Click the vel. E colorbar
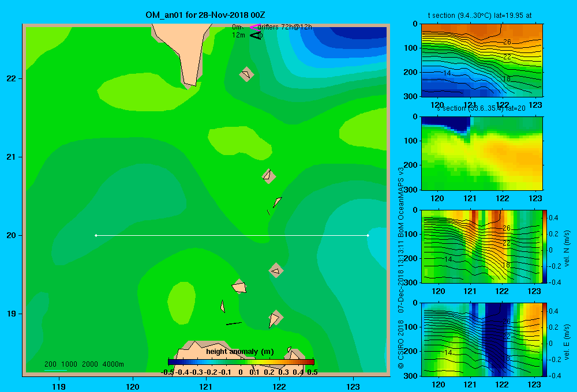The width and height of the screenshot is (577, 392). [x=545, y=340]
